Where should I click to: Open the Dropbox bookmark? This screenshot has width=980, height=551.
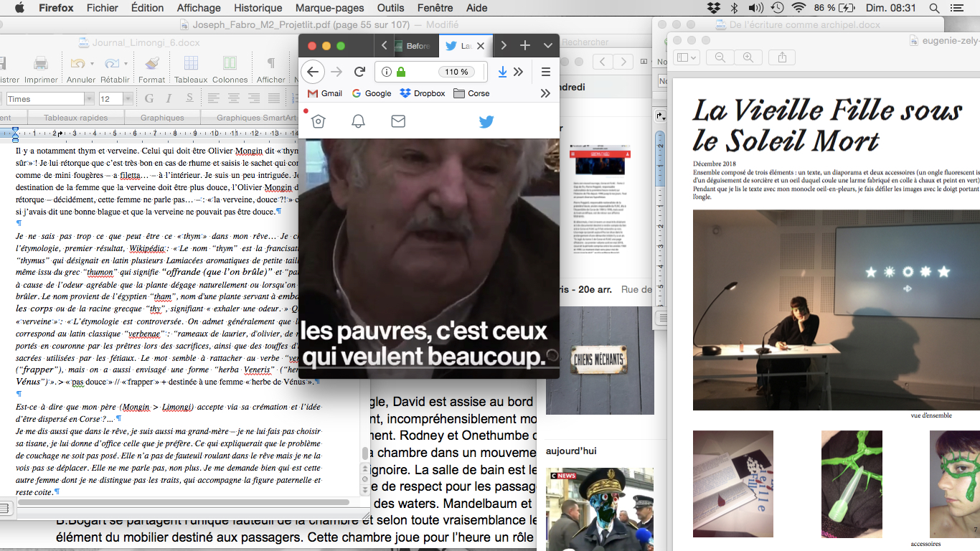(x=423, y=93)
